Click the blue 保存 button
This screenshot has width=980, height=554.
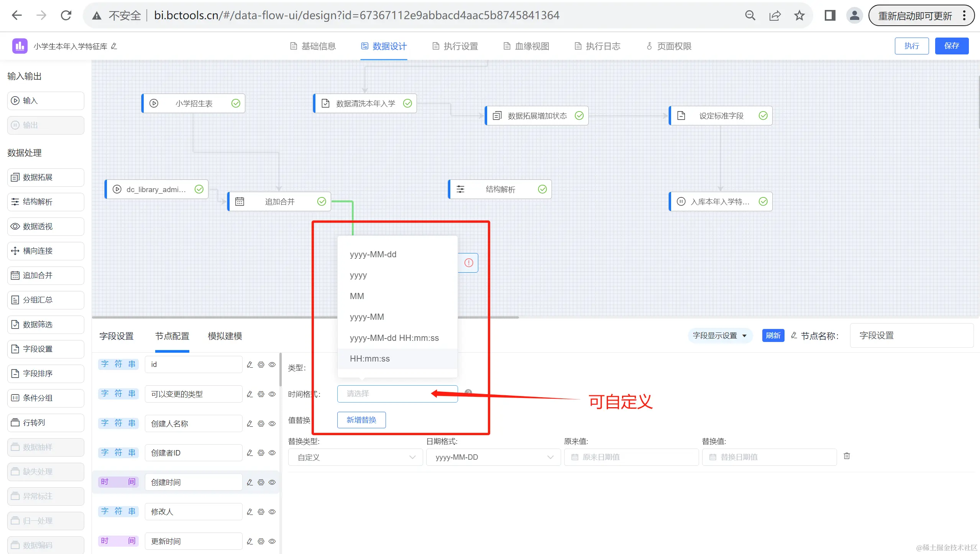tap(951, 46)
